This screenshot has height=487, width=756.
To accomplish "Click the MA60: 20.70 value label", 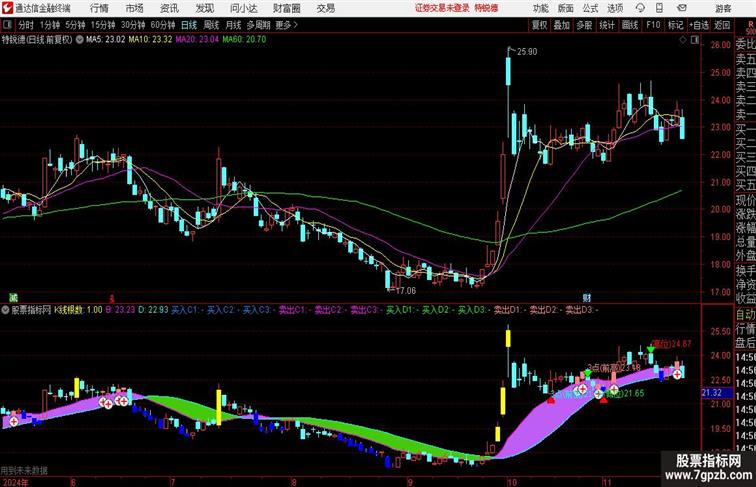I will tap(244, 40).
